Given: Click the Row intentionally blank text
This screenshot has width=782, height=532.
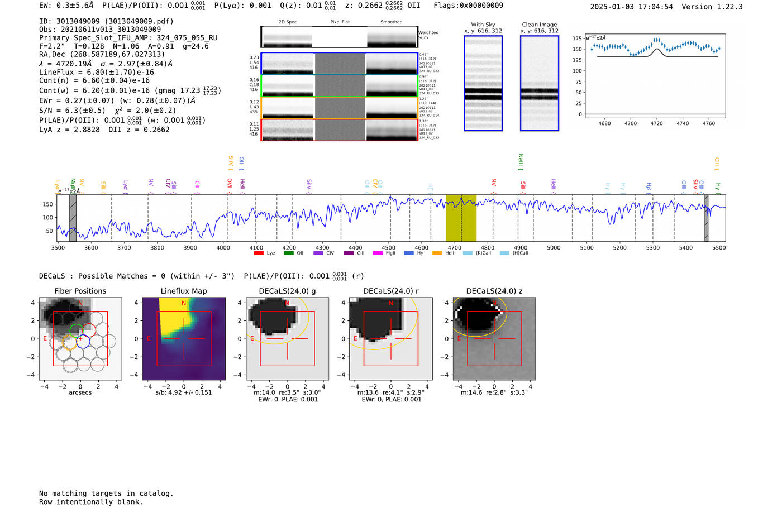Looking at the screenshot, I should pos(91,502).
